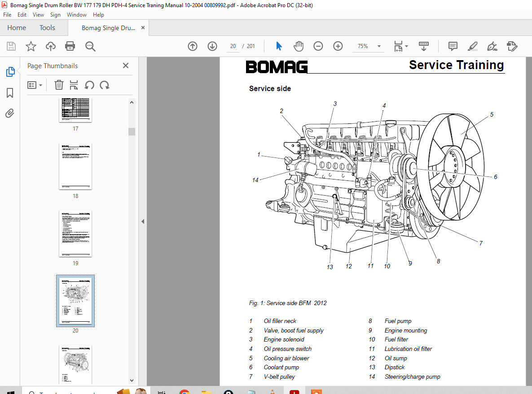Select the Bomag Single Dru... document tab
The width and height of the screenshot is (532, 394).
[x=108, y=28]
